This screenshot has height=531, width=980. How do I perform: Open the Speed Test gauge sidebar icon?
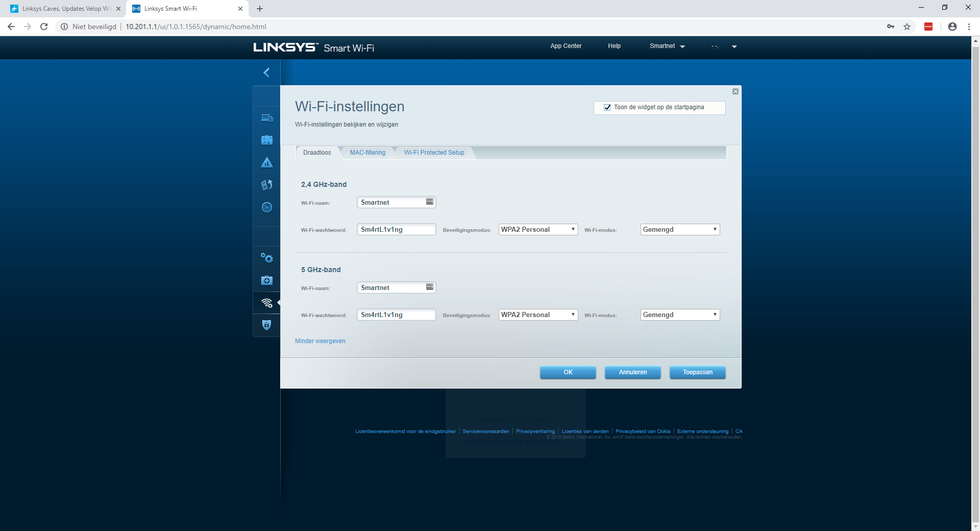(267, 207)
